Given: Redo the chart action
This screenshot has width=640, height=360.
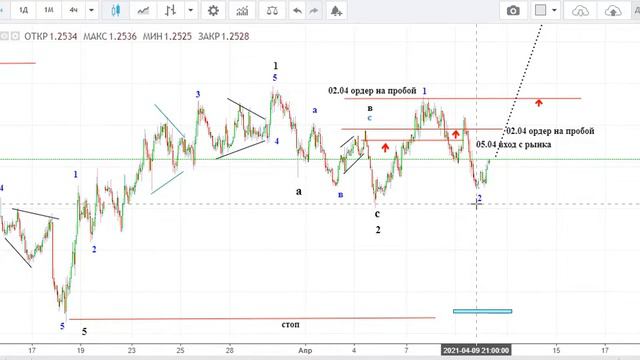Looking at the screenshot, I should click(313, 11).
